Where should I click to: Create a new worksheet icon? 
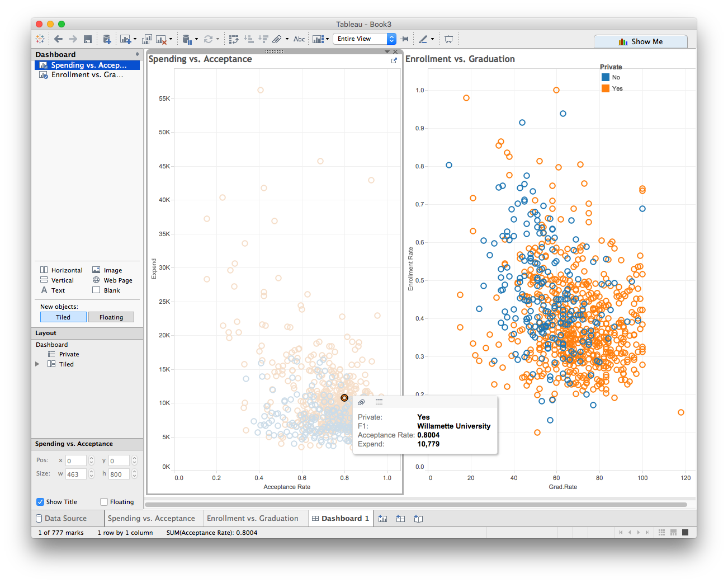tap(125, 39)
